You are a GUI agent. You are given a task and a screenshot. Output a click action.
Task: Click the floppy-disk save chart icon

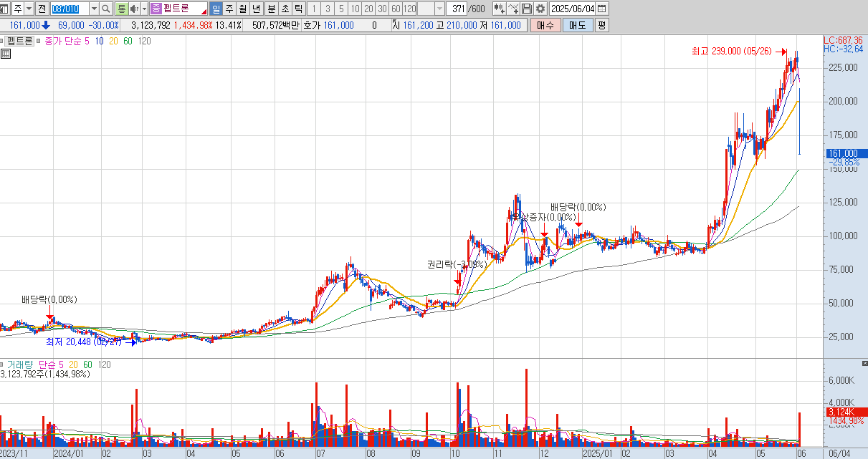[527, 9]
